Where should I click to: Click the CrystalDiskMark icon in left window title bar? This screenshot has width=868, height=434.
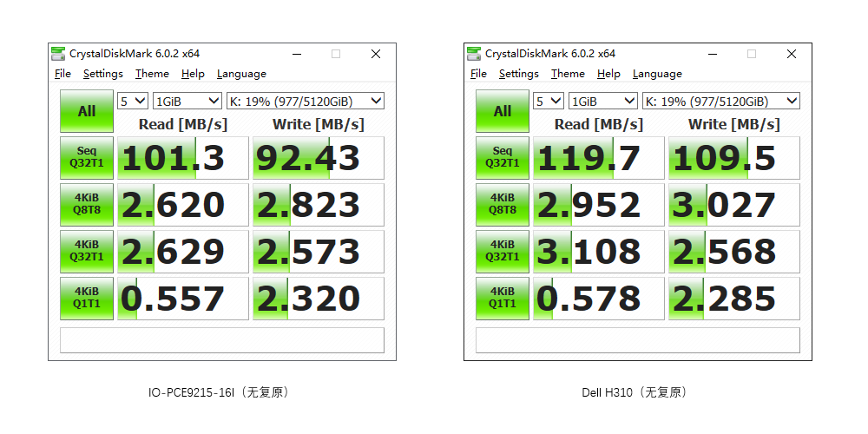coord(58,54)
